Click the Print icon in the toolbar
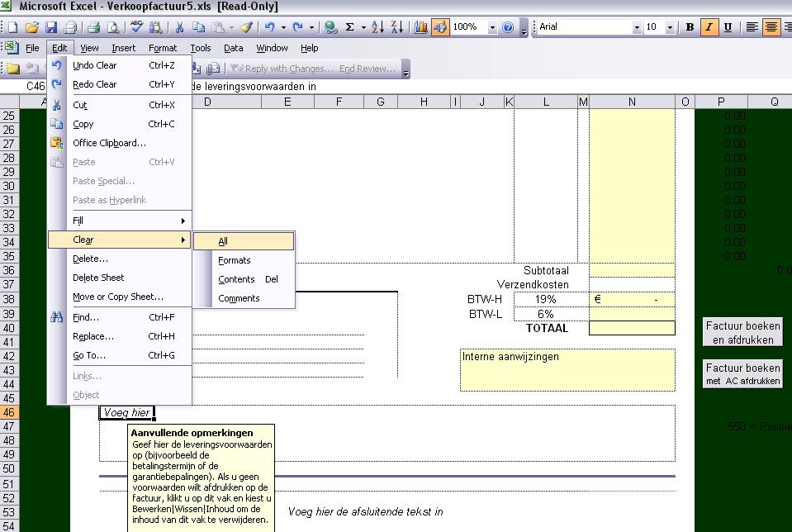This screenshot has width=792, height=532. tap(93, 27)
